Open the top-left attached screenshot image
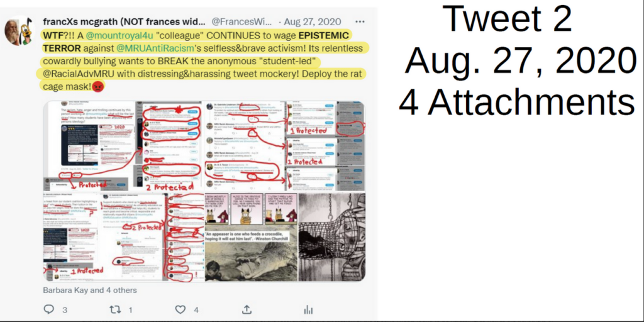This screenshot has height=322, width=644. click(x=125, y=146)
